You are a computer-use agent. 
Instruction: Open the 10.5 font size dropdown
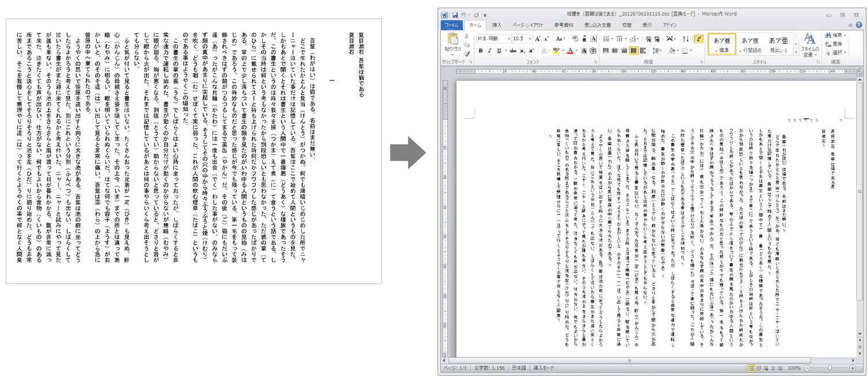pyautogui.click(x=529, y=39)
